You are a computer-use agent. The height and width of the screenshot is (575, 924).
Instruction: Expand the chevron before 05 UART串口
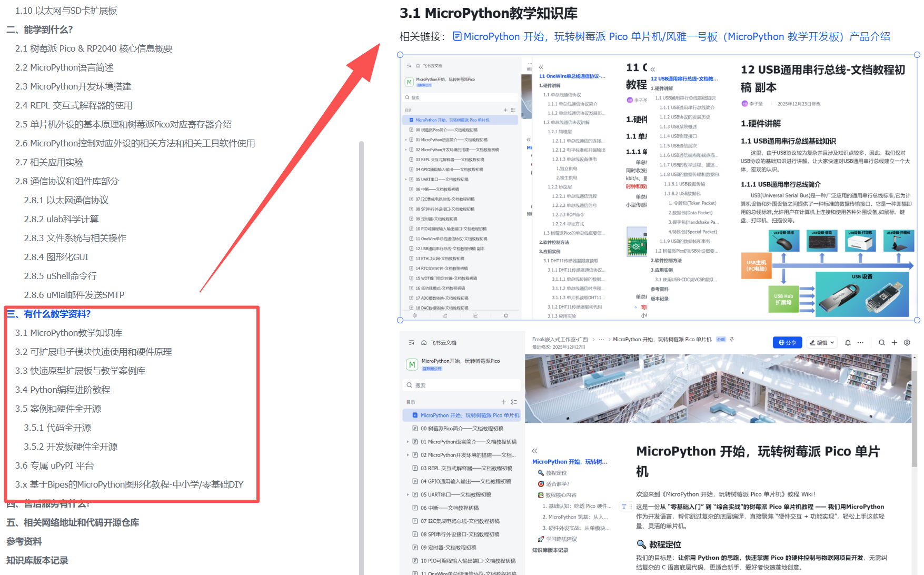pyautogui.click(x=408, y=494)
